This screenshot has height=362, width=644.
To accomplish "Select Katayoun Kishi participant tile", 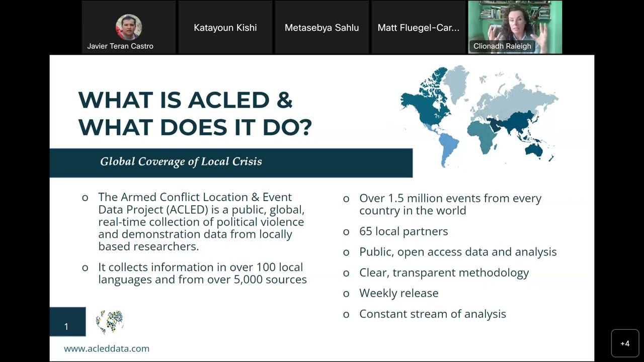I will coord(225,27).
